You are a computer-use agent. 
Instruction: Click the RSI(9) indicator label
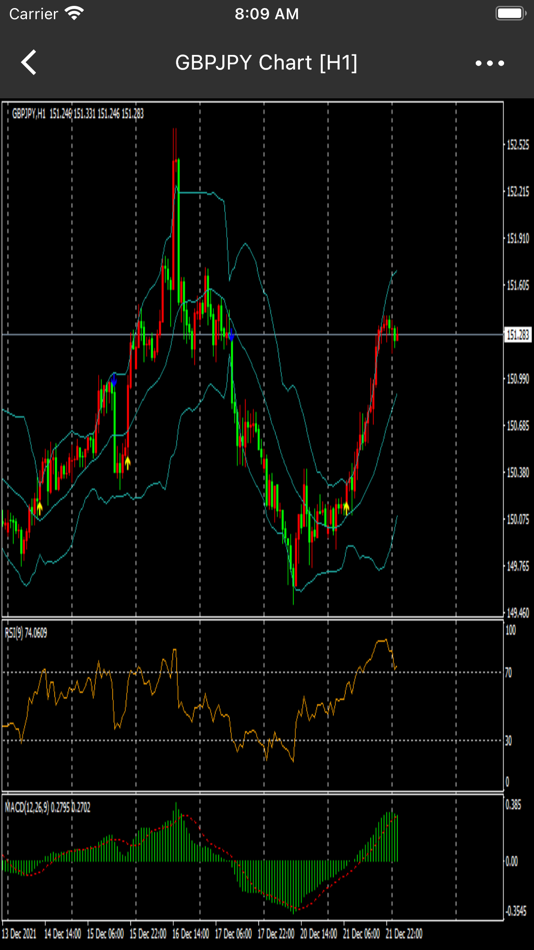26,633
